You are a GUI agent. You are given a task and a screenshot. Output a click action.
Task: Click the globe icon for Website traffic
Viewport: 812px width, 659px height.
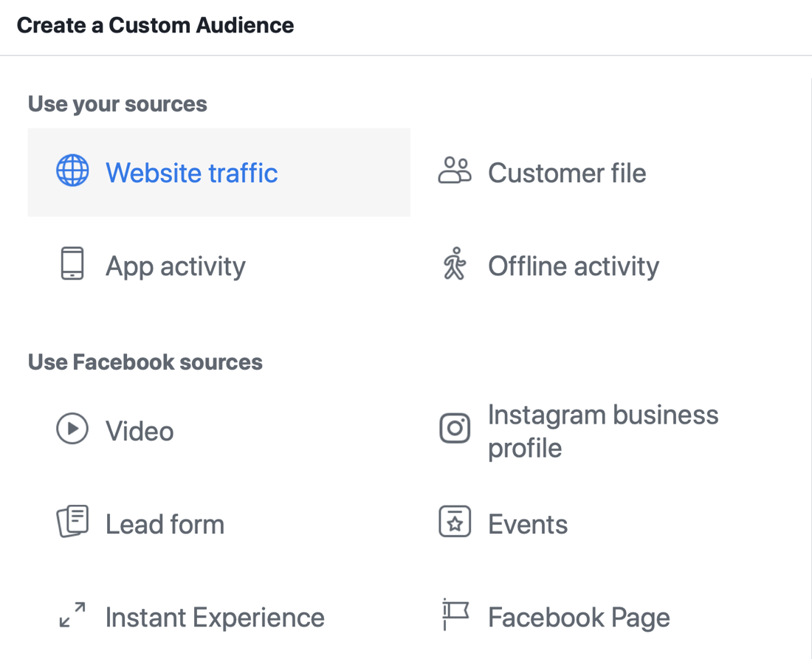(x=72, y=172)
